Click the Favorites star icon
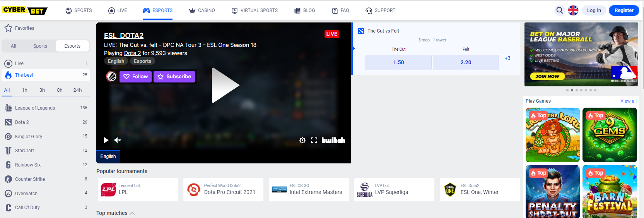The height and width of the screenshot is (218, 644). point(8,28)
